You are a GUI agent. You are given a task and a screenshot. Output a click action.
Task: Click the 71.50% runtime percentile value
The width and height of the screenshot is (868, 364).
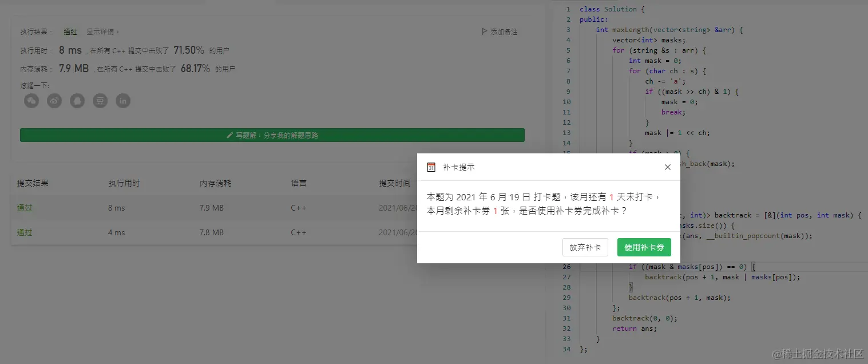pyautogui.click(x=189, y=50)
